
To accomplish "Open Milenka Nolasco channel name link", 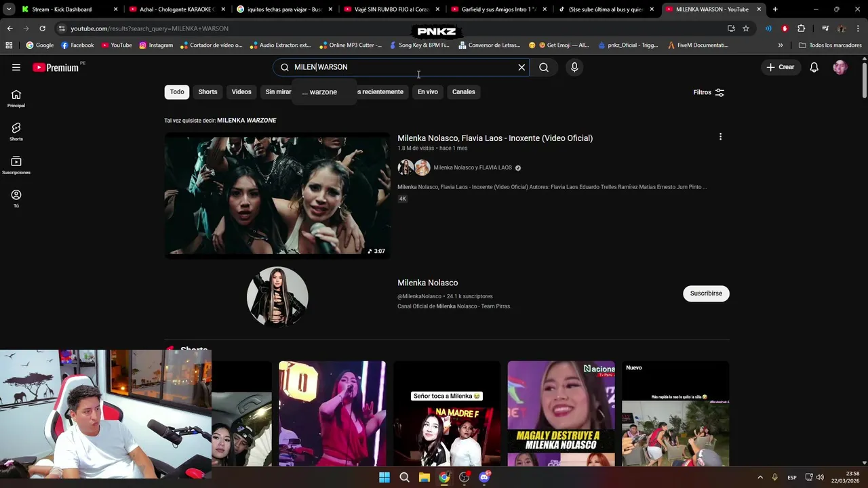I will click(428, 283).
